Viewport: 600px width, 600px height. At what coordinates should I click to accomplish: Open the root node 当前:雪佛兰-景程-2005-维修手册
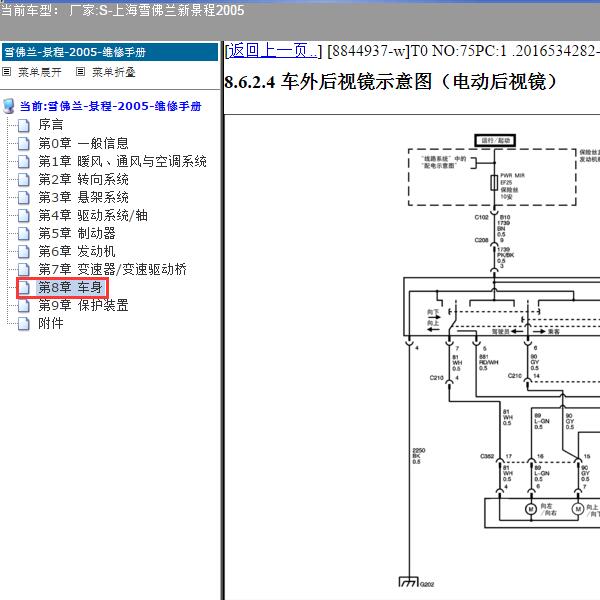click(110, 106)
